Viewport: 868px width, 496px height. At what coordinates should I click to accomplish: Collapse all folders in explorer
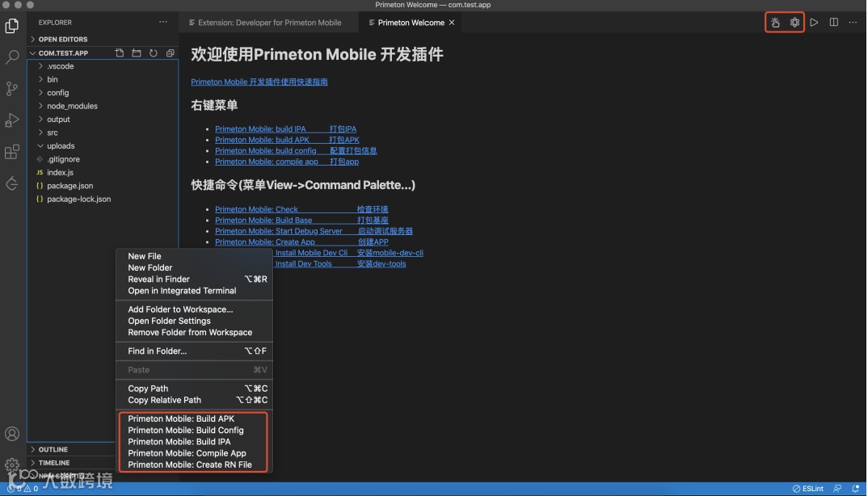170,53
